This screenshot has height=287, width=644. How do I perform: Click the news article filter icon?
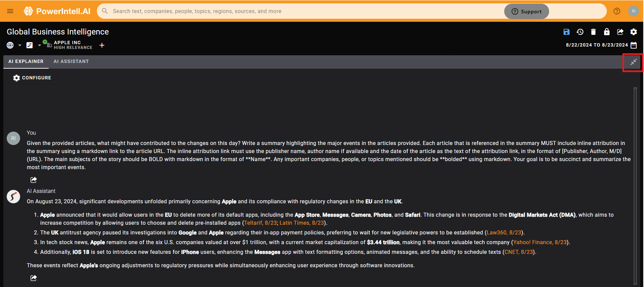pos(30,45)
